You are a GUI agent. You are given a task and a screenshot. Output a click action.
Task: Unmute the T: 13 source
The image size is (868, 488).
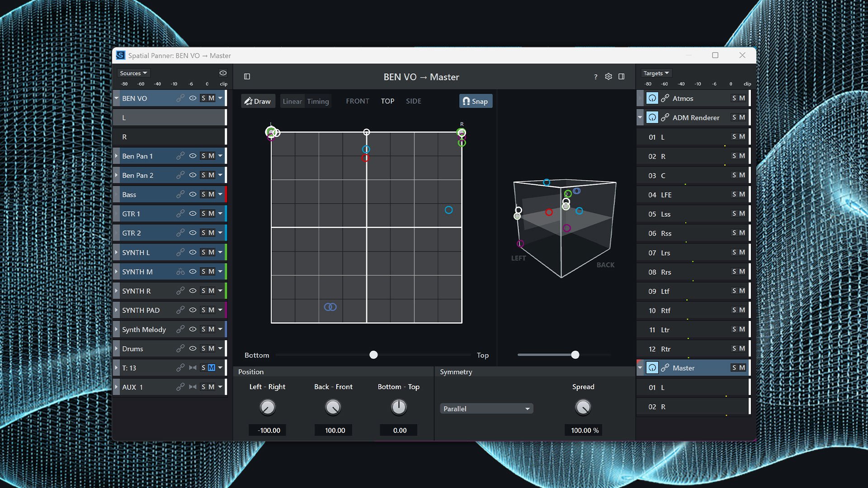(x=211, y=368)
